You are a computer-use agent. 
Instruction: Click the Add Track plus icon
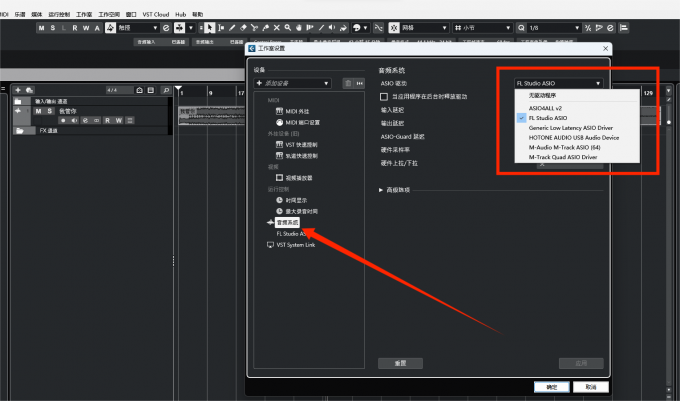tap(18, 90)
